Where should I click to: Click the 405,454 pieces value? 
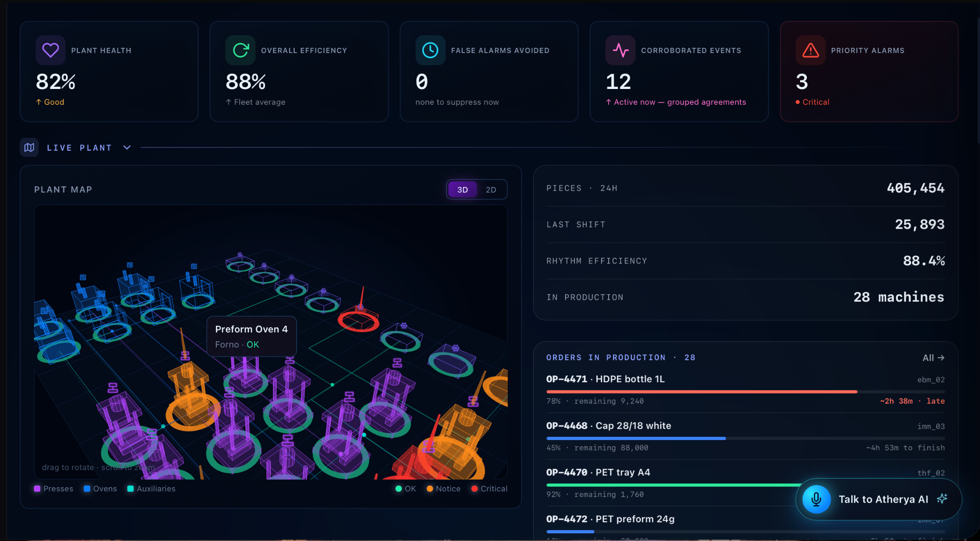click(915, 188)
